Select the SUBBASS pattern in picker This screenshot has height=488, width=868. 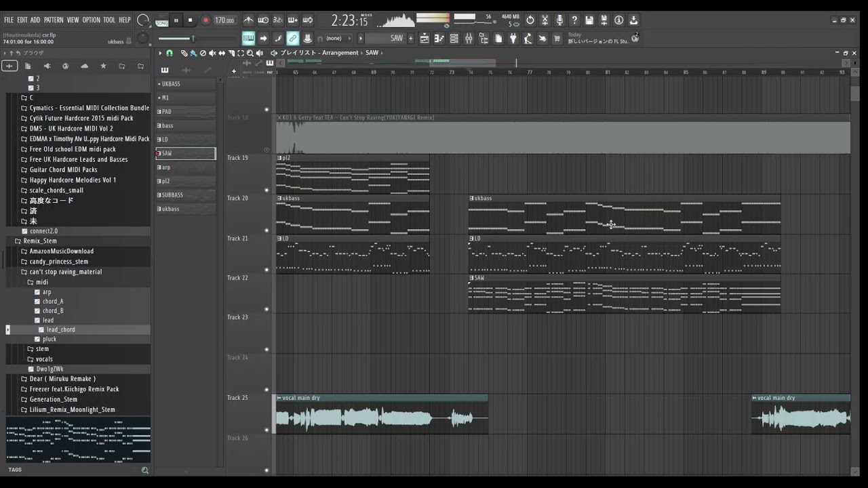[186, 195]
